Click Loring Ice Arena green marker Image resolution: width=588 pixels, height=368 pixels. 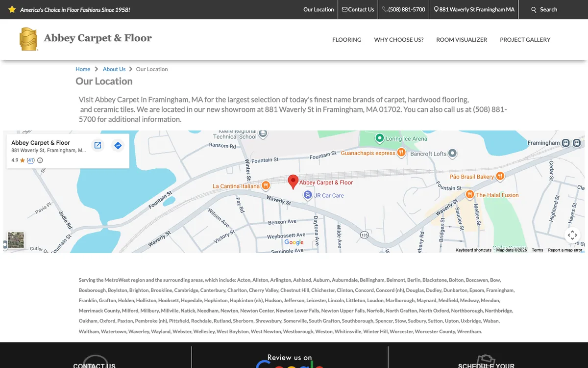coord(379,138)
